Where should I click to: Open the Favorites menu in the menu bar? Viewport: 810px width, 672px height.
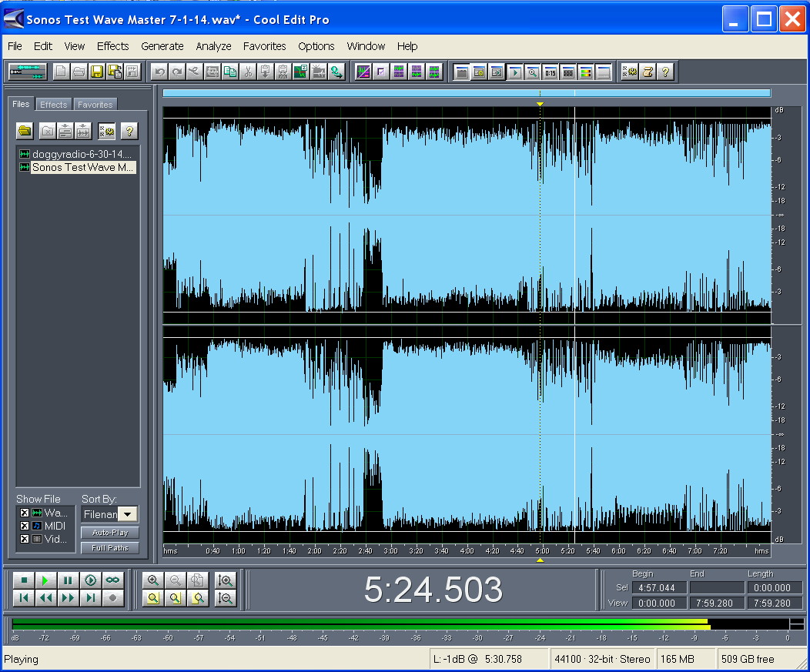(x=265, y=46)
